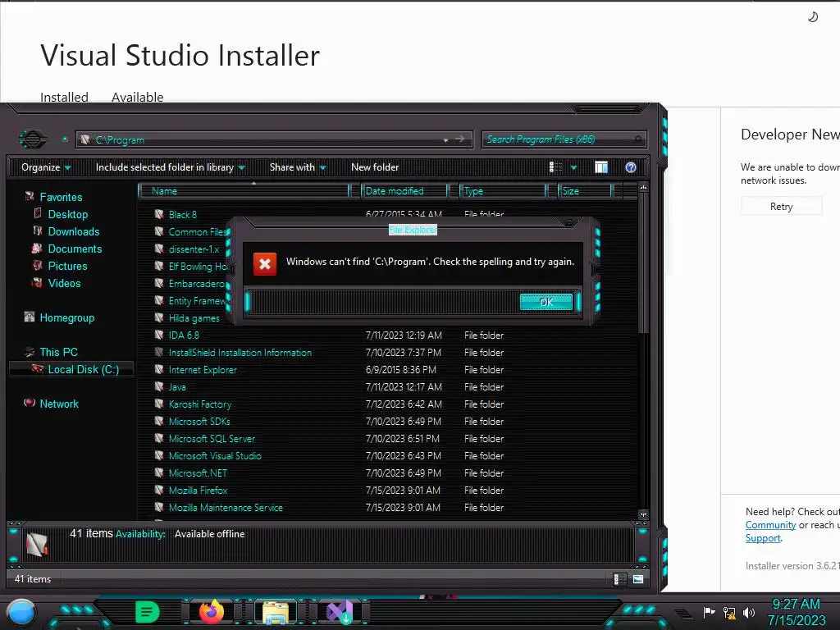The image size is (840, 630).
Task: Click the folder icon beside Java
Action: click(x=159, y=386)
